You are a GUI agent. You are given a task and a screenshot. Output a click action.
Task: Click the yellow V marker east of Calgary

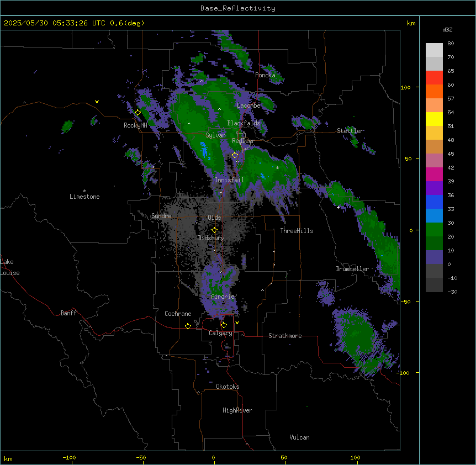click(237, 323)
